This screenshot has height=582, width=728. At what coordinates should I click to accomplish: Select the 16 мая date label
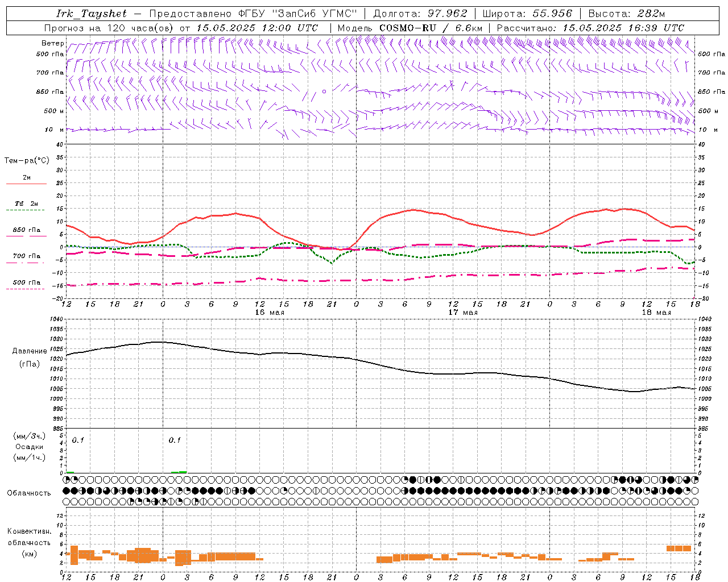(270, 312)
